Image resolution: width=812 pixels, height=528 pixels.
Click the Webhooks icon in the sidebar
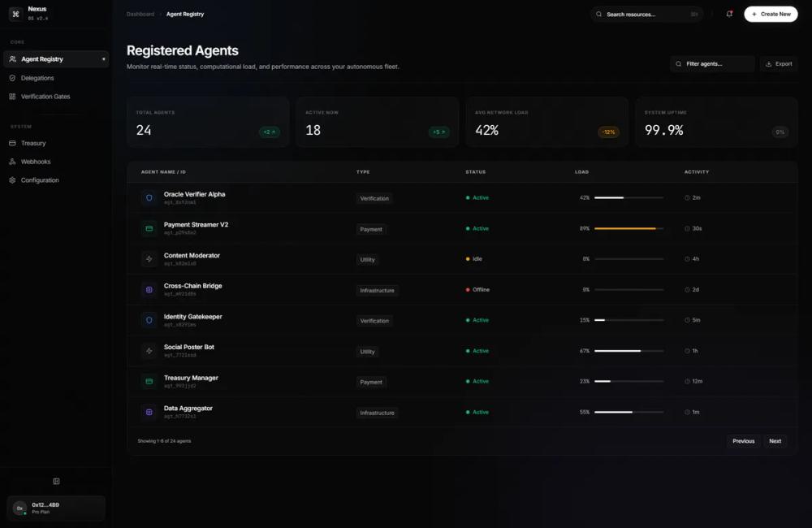click(12, 162)
